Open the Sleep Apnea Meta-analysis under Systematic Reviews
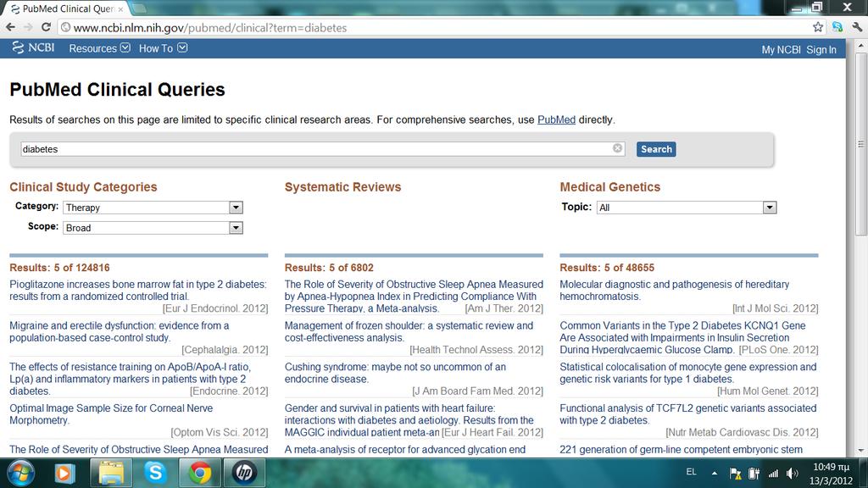Screen dimensions: 868x488 [x=414, y=296]
